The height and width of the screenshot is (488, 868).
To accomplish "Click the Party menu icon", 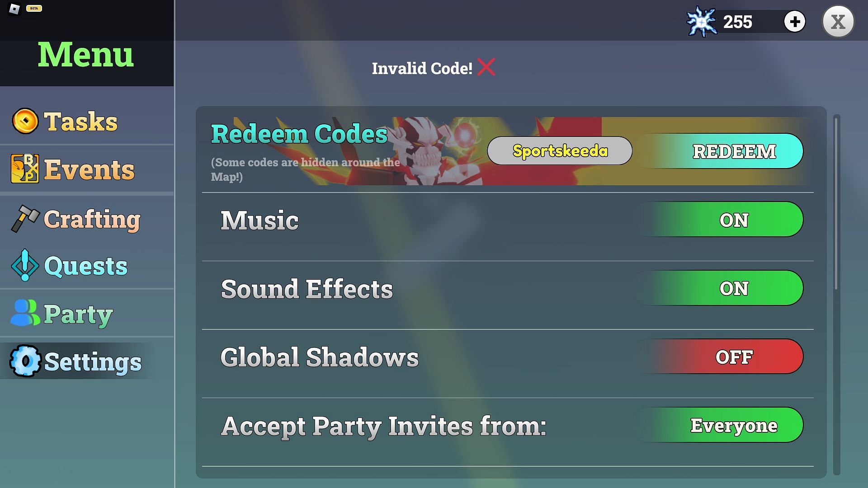I will click(x=24, y=313).
